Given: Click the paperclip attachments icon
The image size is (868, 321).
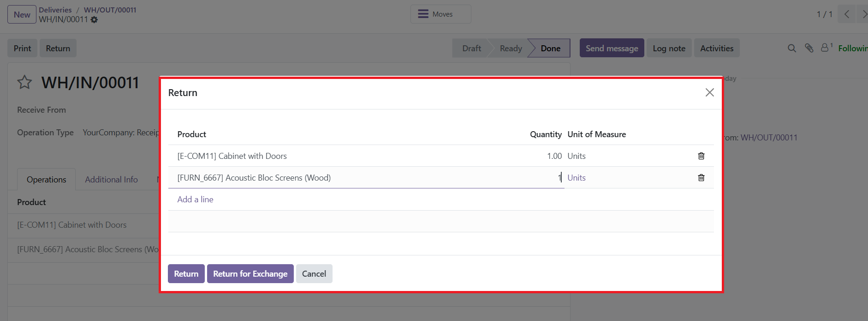Looking at the screenshot, I should (x=809, y=48).
